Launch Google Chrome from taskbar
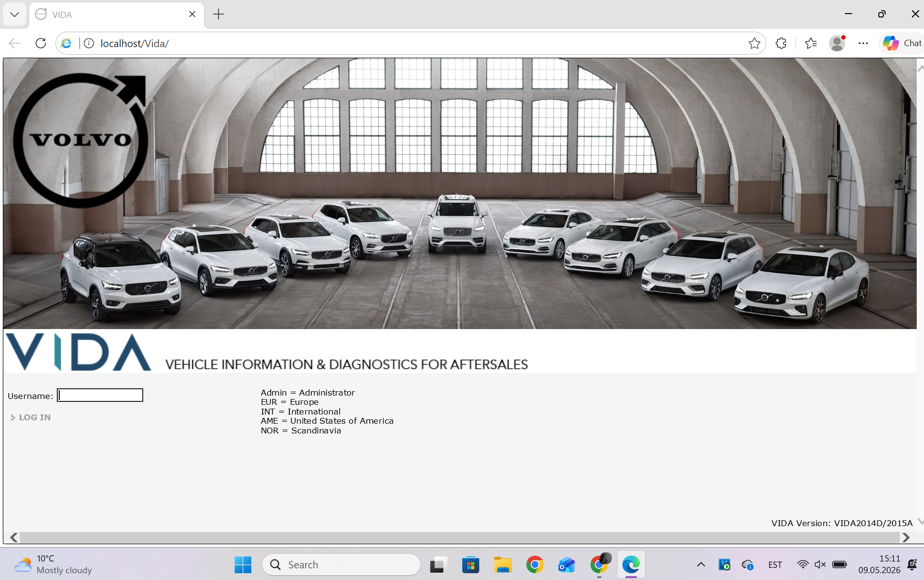 click(535, 564)
